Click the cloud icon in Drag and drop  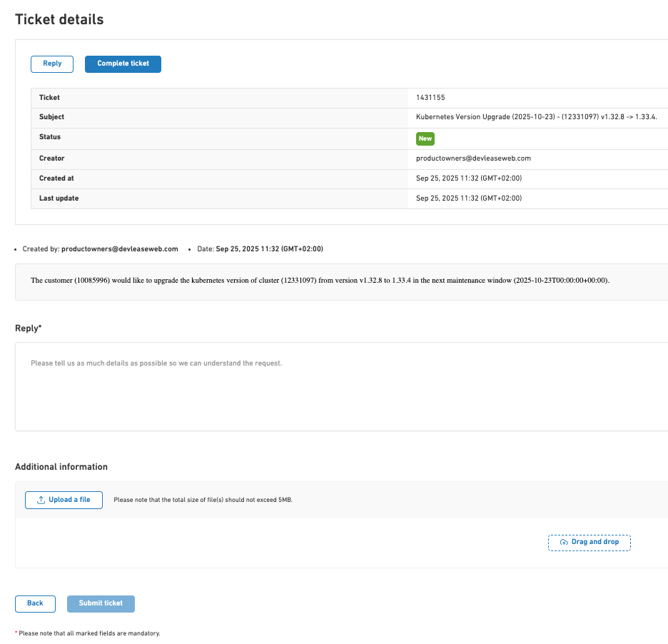564,543
